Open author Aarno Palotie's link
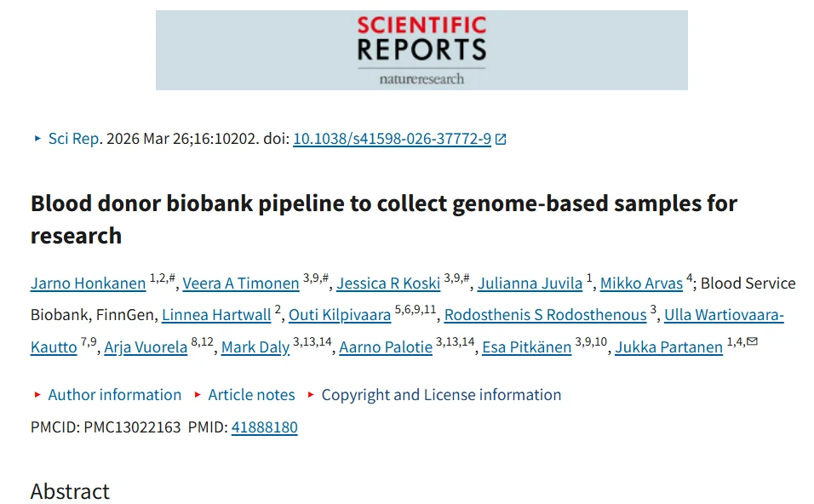 pos(385,347)
